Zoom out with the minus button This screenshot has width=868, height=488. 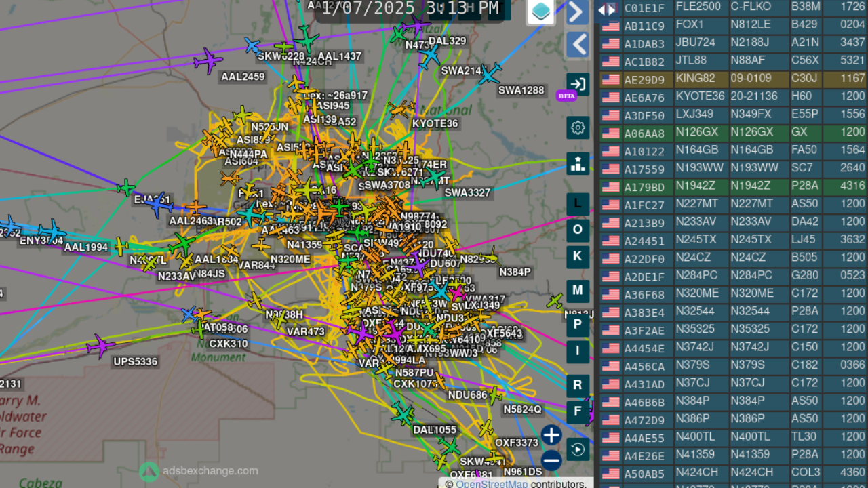pyautogui.click(x=551, y=461)
